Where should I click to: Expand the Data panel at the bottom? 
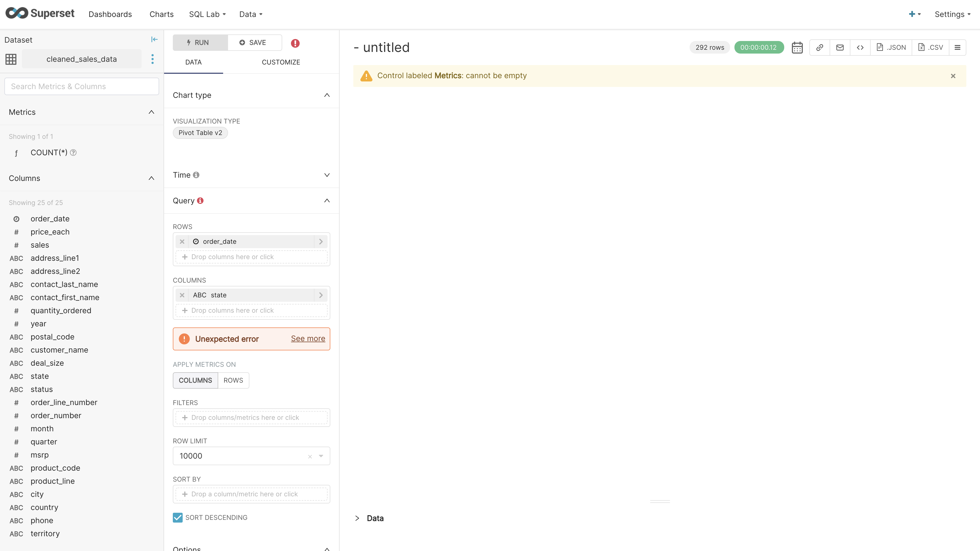pos(357,518)
